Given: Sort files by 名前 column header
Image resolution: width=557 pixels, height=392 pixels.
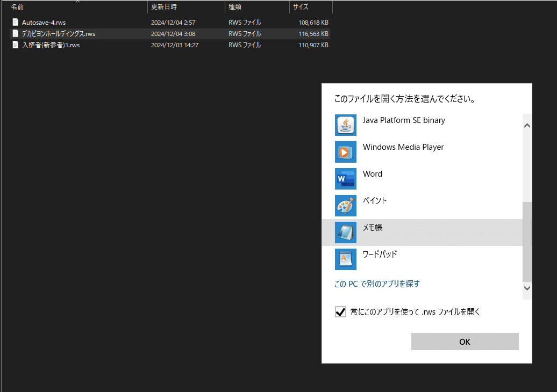Looking at the screenshot, I should tap(17, 7).
